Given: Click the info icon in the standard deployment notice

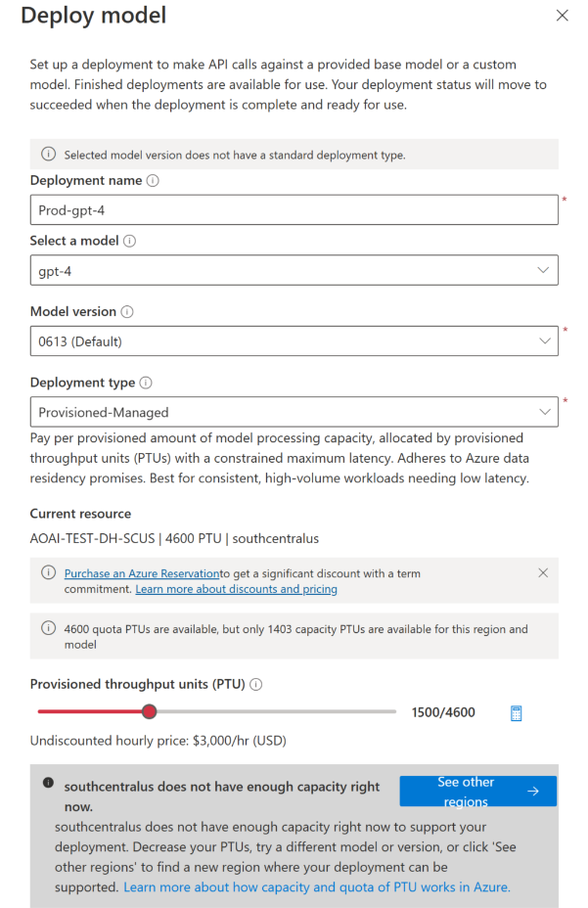Looking at the screenshot, I should [x=48, y=155].
